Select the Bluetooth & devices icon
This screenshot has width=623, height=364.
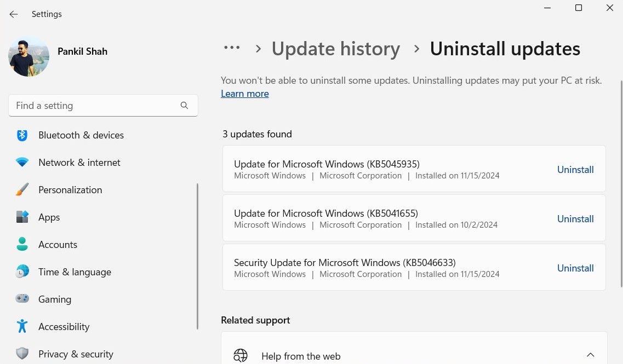[x=22, y=135]
